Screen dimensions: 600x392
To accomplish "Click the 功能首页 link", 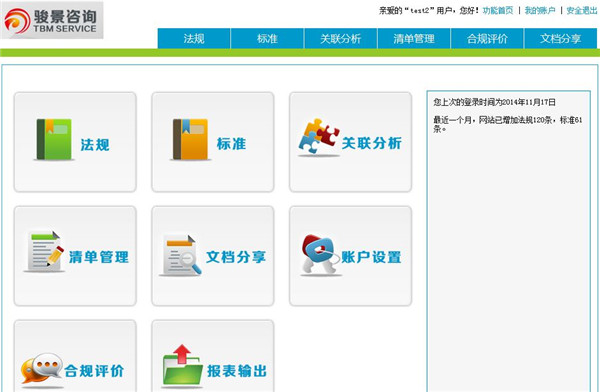I will (497, 10).
